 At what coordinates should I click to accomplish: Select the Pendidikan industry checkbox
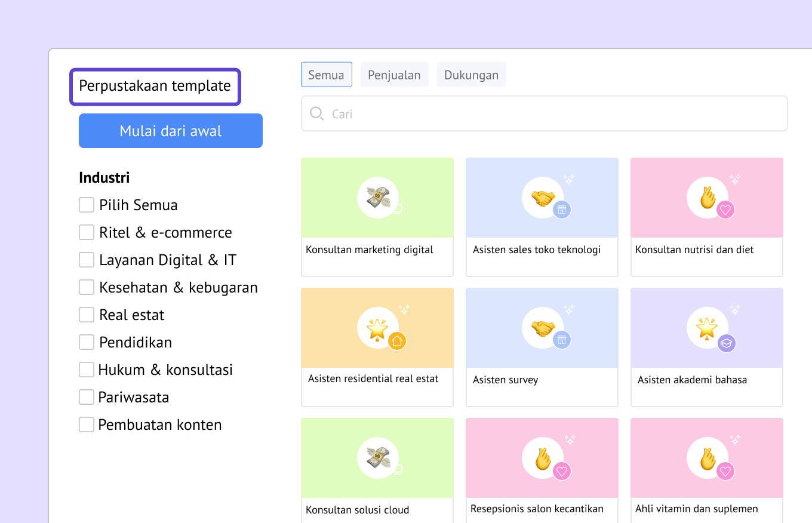(x=87, y=342)
